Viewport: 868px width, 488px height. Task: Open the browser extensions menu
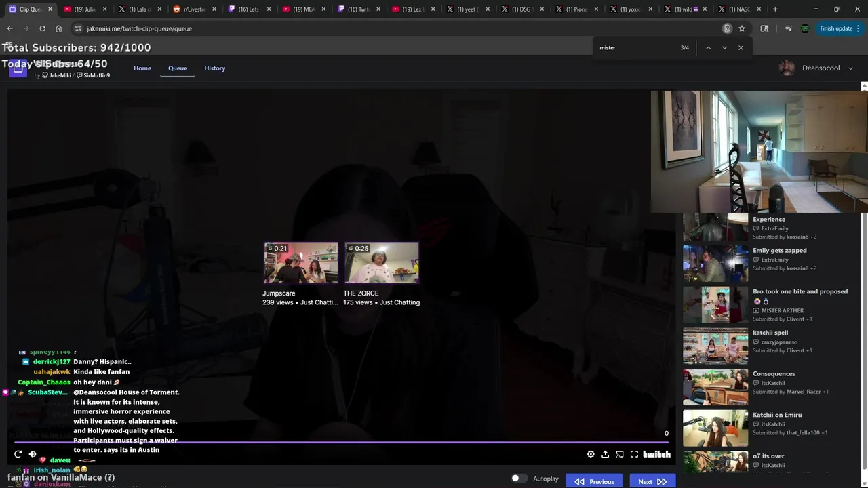tap(764, 28)
